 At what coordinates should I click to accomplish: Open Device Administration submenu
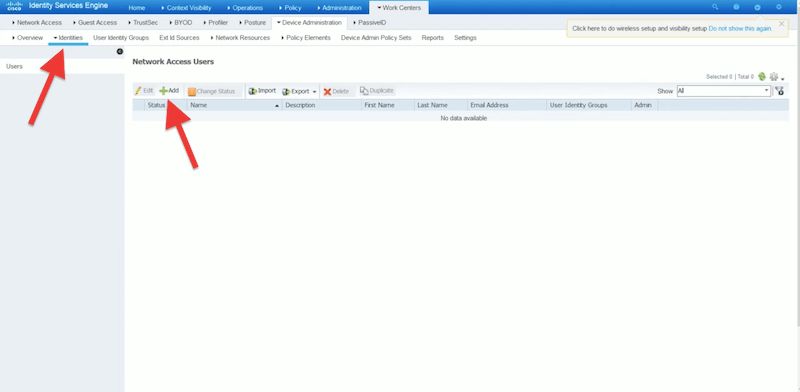click(x=309, y=22)
